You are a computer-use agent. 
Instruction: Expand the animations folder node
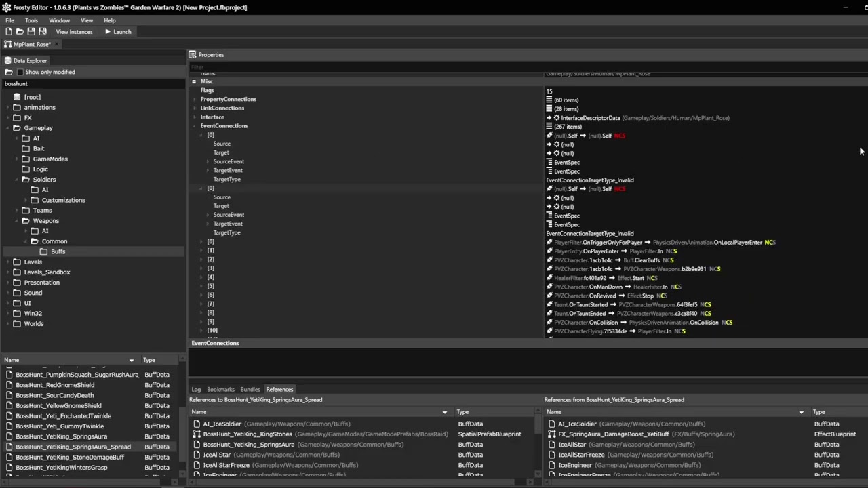click(7, 107)
